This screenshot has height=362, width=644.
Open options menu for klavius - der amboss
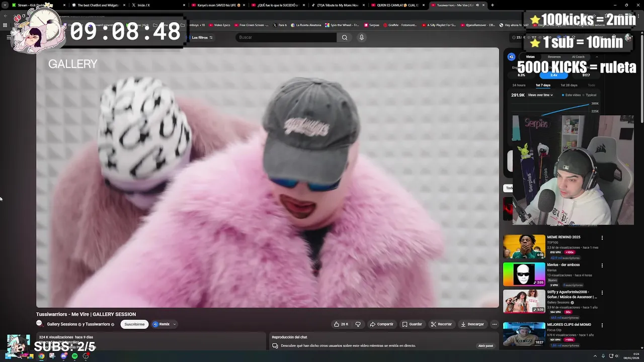point(602,265)
